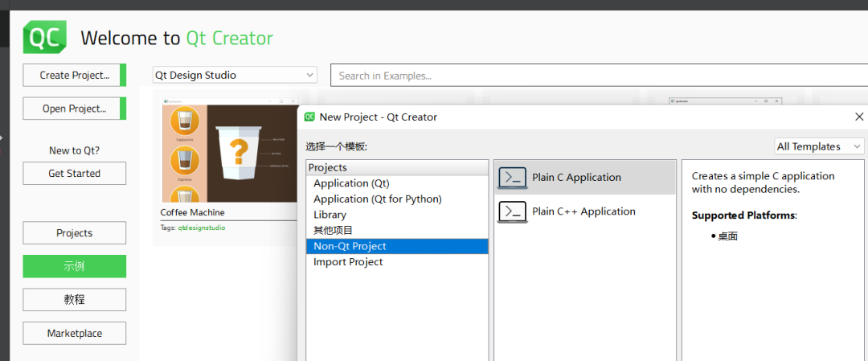868x361 pixels.
Task: Click the Create Project button
Action: [75, 76]
